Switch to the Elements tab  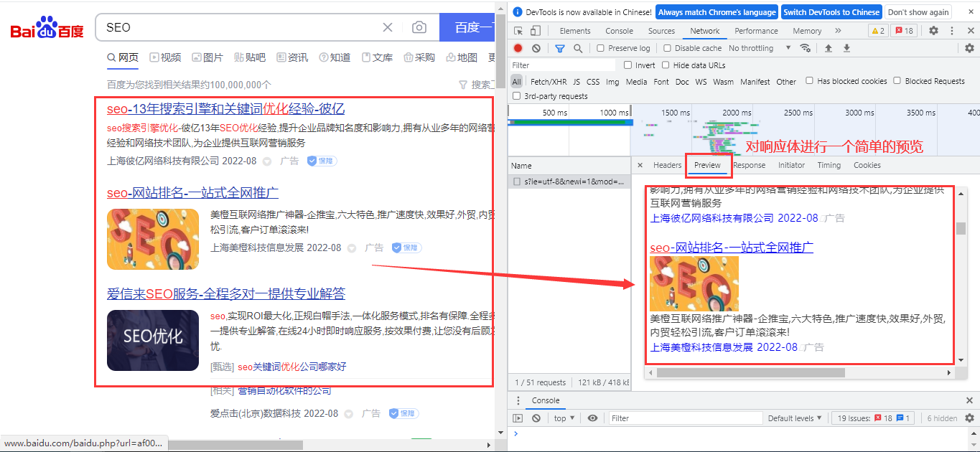coord(575,31)
